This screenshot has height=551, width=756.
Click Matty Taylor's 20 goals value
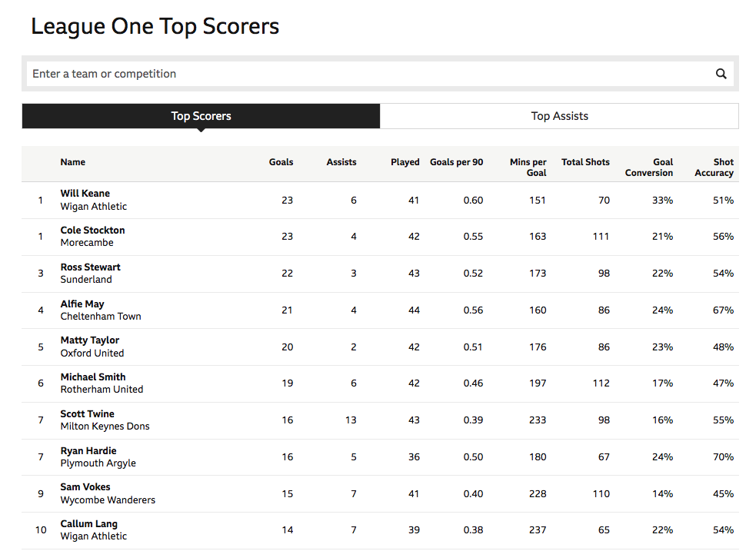tap(288, 347)
